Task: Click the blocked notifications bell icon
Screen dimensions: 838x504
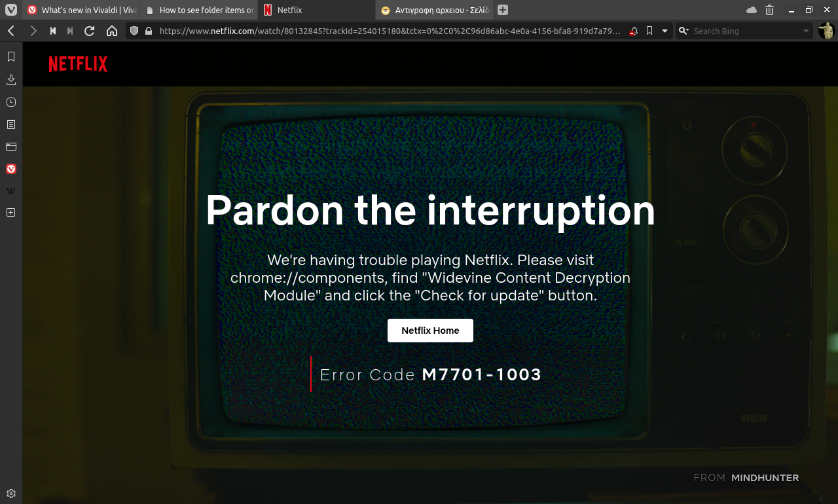Action: click(634, 31)
